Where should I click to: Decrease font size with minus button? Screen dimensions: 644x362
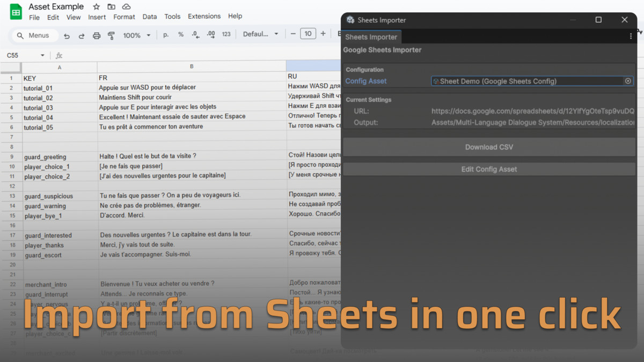pos(293,34)
